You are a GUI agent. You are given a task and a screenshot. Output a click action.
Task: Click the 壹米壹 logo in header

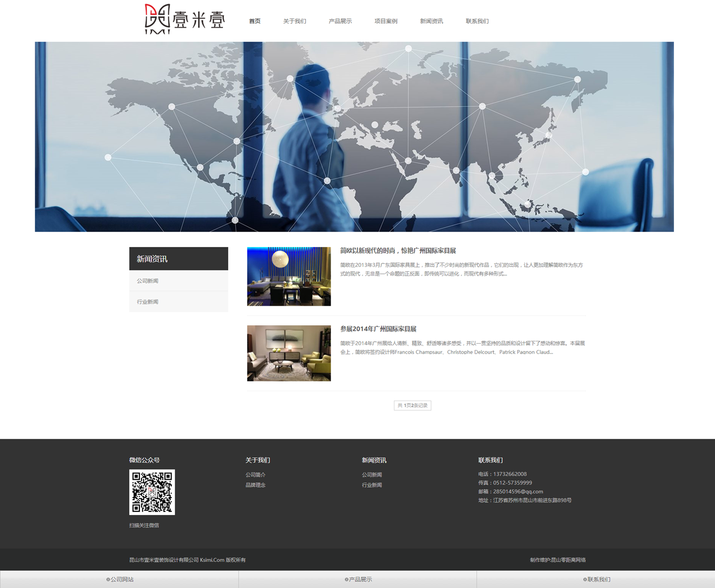pos(185,19)
